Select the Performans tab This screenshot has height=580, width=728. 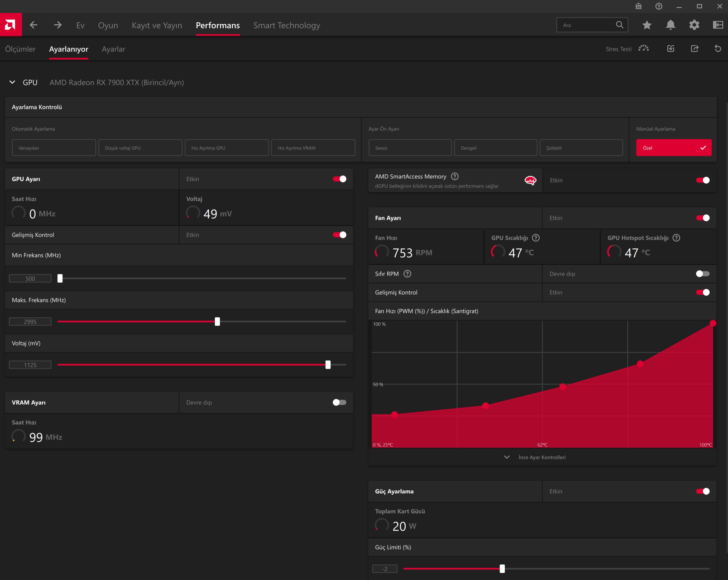click(x=218, y=25)
